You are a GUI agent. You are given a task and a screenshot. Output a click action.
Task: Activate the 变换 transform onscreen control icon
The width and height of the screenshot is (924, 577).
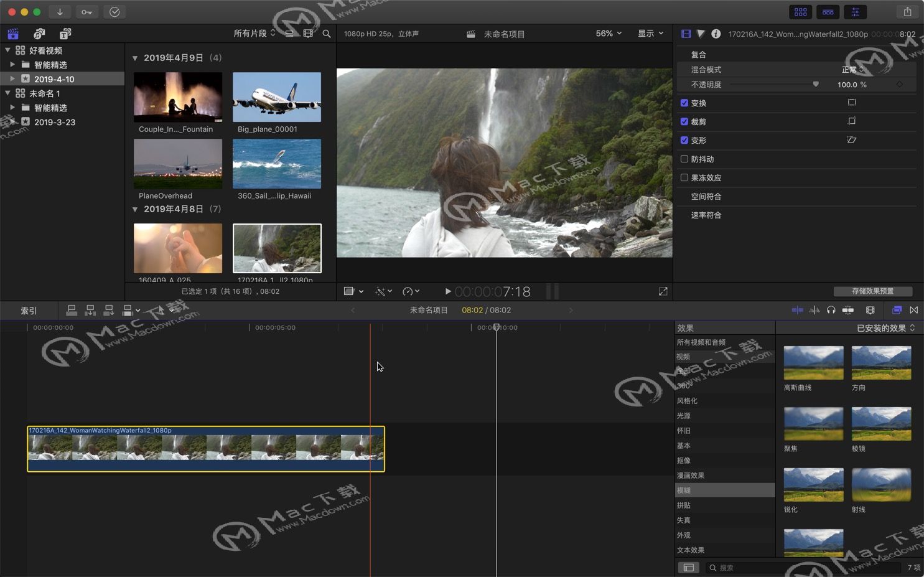tap(852, 103)
